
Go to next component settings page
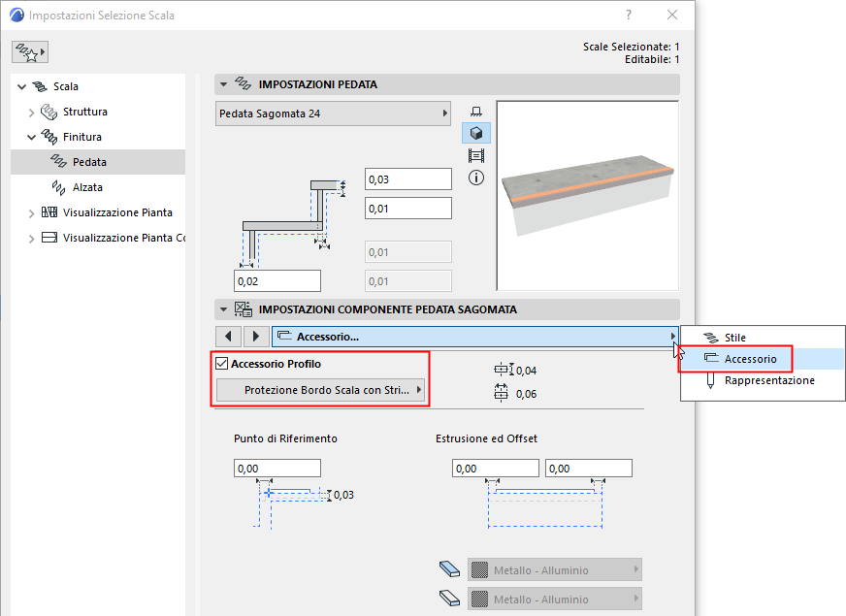tap(256, 337)
